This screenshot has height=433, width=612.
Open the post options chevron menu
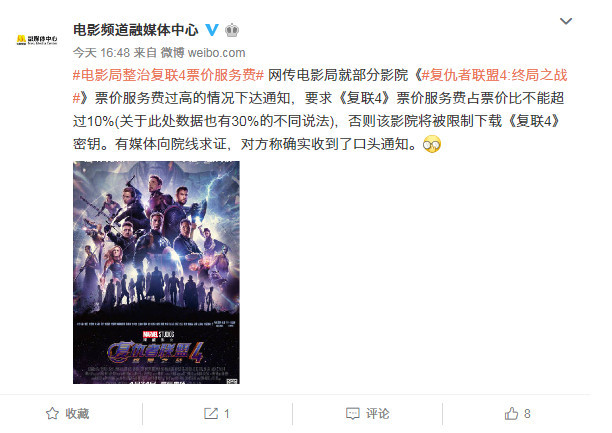click(566, 21)
